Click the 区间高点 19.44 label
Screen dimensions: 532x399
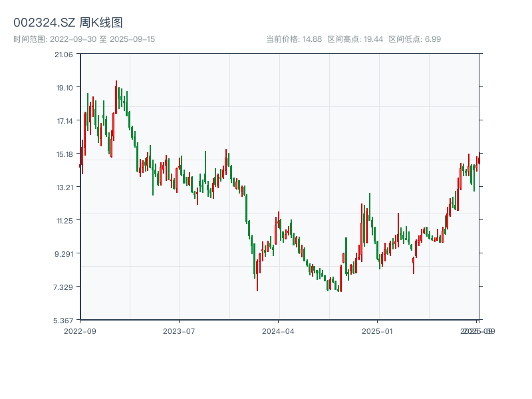[355, 39]
